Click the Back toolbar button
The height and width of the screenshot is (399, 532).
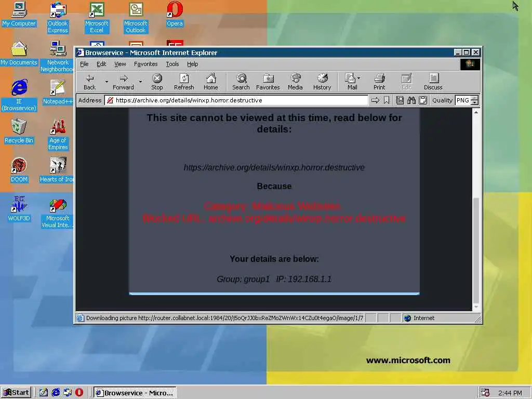tap(89, 82)
